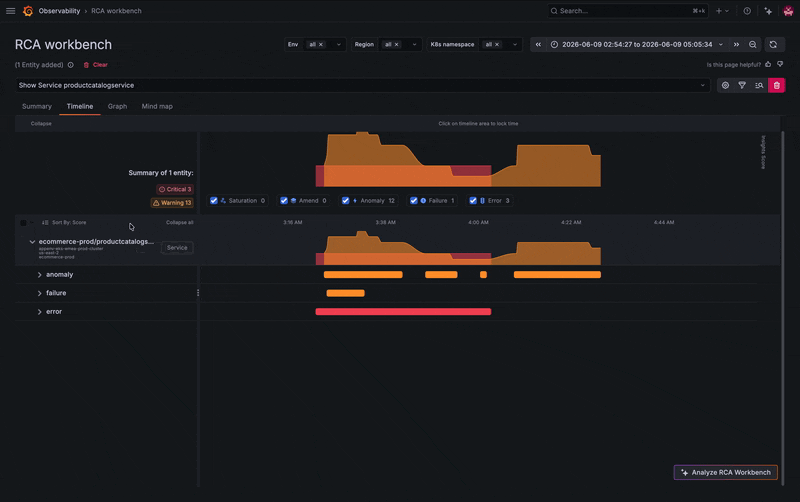This screenshot has height=502, width=800.
Task: Toggle the Error checkbox
Action: coord(473,200)
